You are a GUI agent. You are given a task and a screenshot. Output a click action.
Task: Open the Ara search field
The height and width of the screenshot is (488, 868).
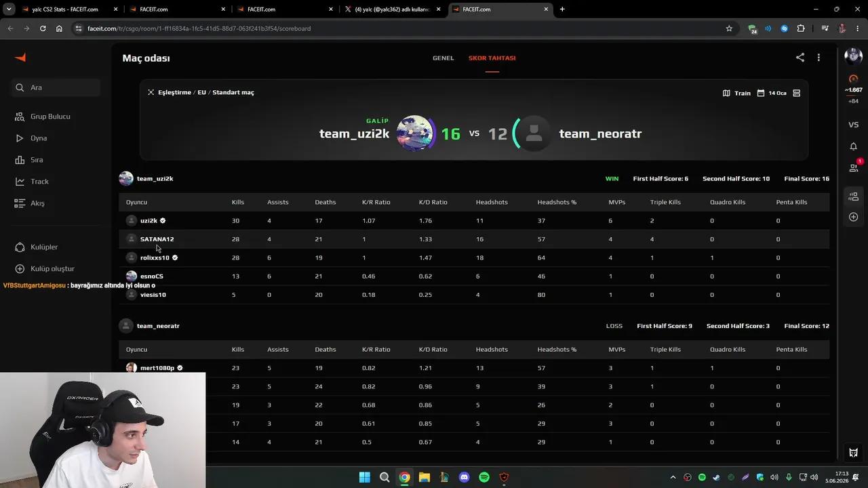(x=56, y=87)
